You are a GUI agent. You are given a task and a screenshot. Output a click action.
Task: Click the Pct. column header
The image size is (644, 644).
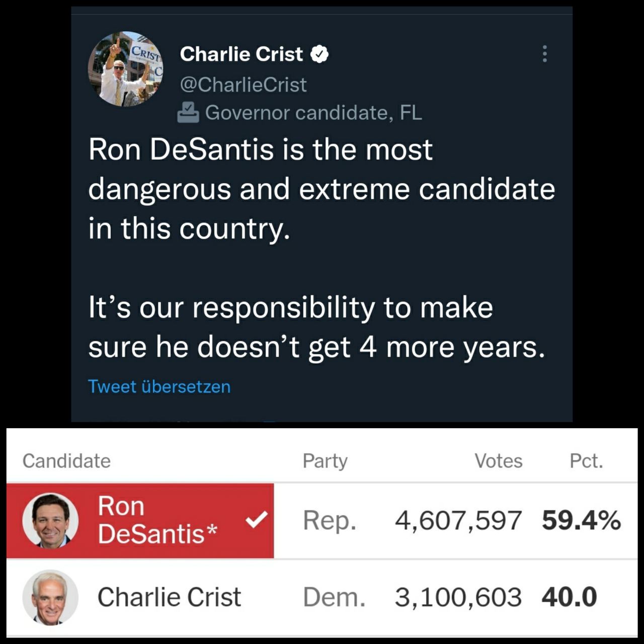point(586,461)
